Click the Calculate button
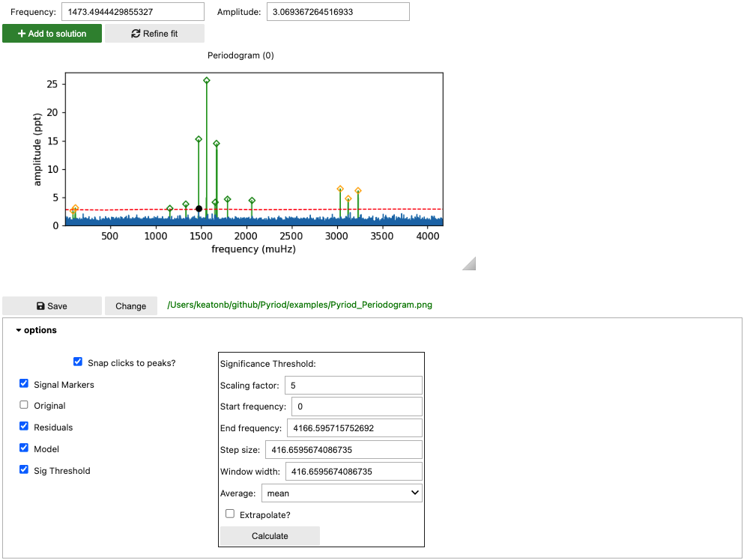 (x=270, y=536)
